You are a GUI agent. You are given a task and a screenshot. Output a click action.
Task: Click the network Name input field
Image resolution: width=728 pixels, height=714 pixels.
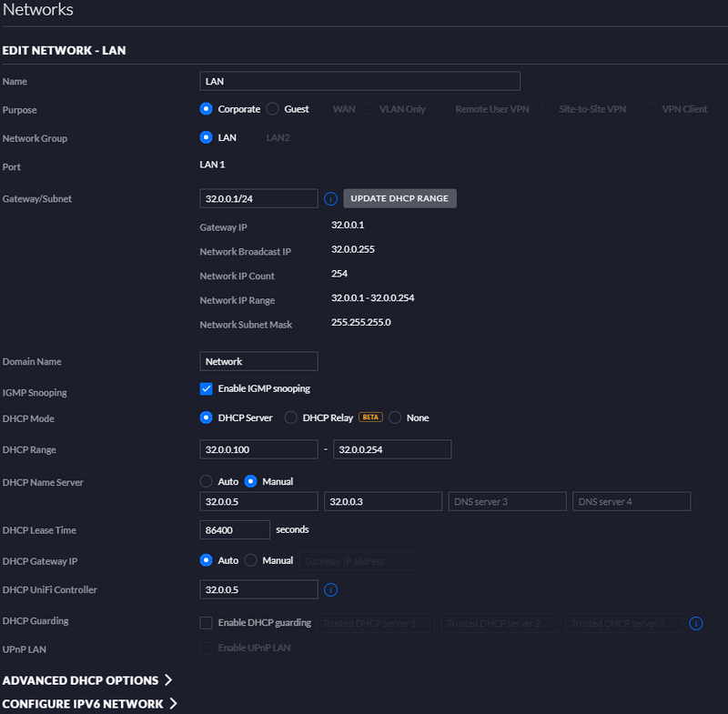point(359,82)
